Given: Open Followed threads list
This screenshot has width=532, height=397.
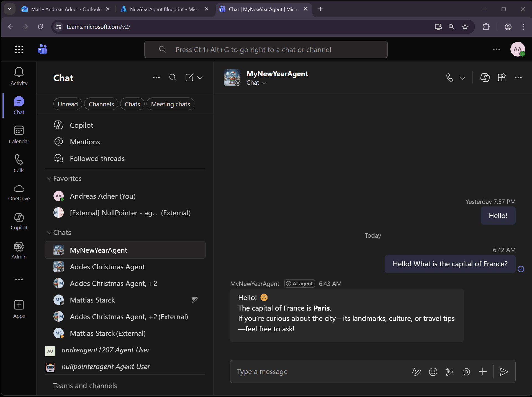Looking at the screenshot, I should pyautogui.click(x=97, y=158).
